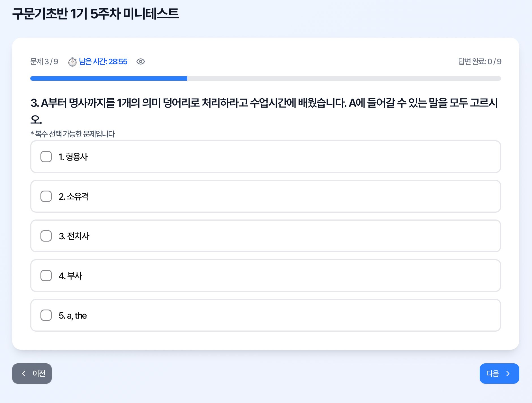
Task: Click the right chevron on the 다음 button
Action: [508, 374]
